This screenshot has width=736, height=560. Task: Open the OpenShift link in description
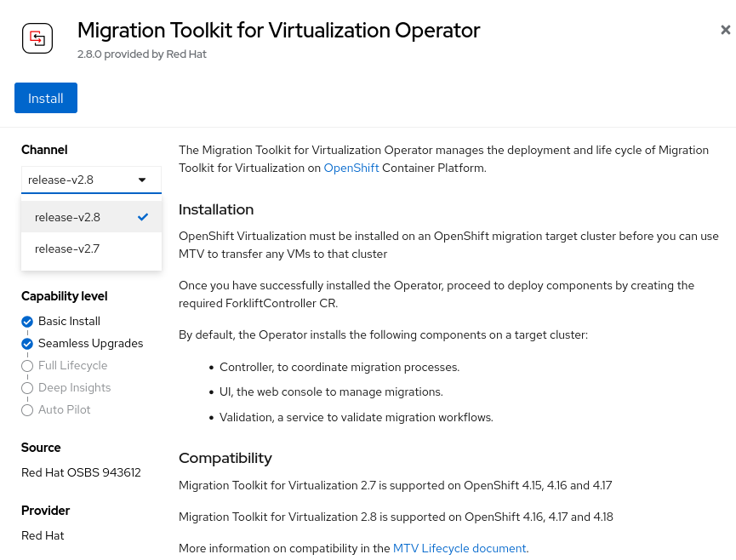tap(351, 168)
